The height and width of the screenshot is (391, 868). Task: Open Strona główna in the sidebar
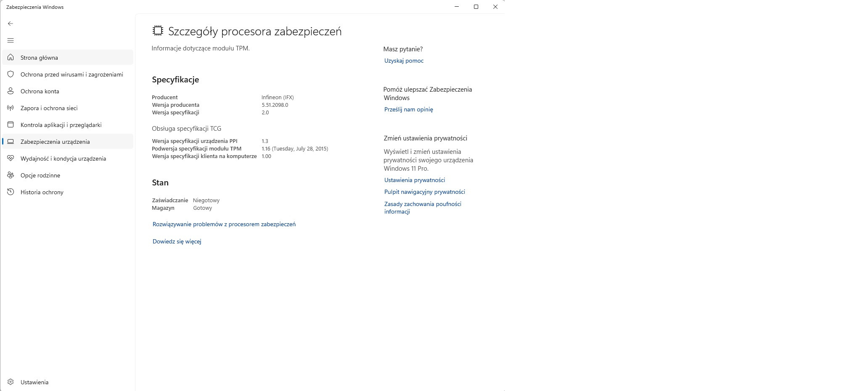(39, 58)
